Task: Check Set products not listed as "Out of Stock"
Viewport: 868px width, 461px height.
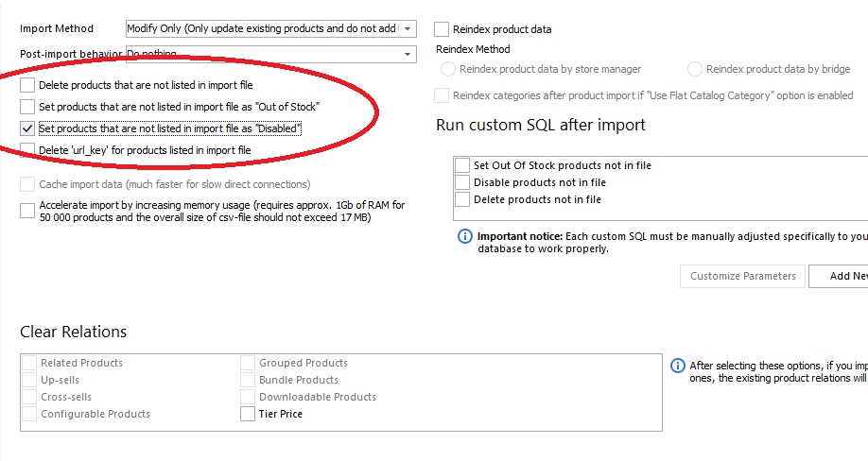Action: click(28, 107)
